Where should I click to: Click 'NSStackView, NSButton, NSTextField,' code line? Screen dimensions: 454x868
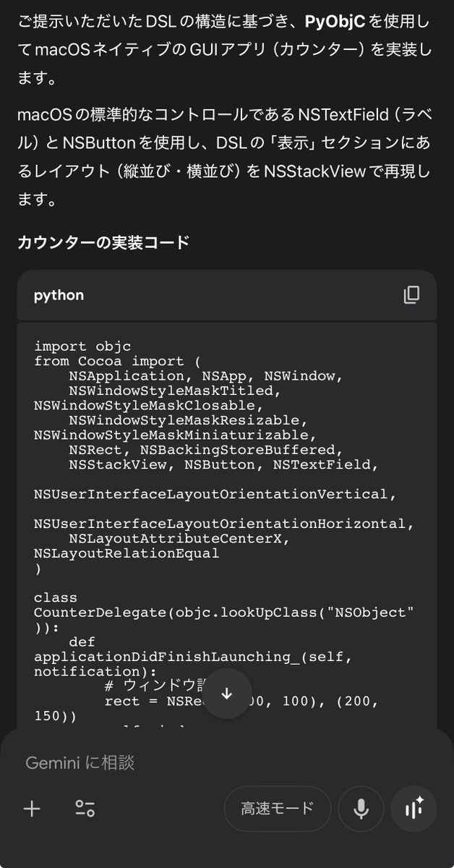point(224,465)
